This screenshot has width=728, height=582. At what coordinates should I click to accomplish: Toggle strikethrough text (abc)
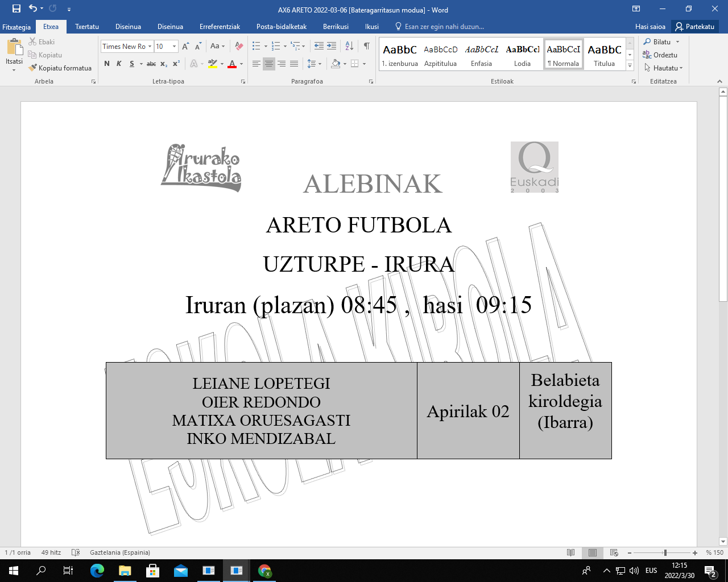(151, 64)
